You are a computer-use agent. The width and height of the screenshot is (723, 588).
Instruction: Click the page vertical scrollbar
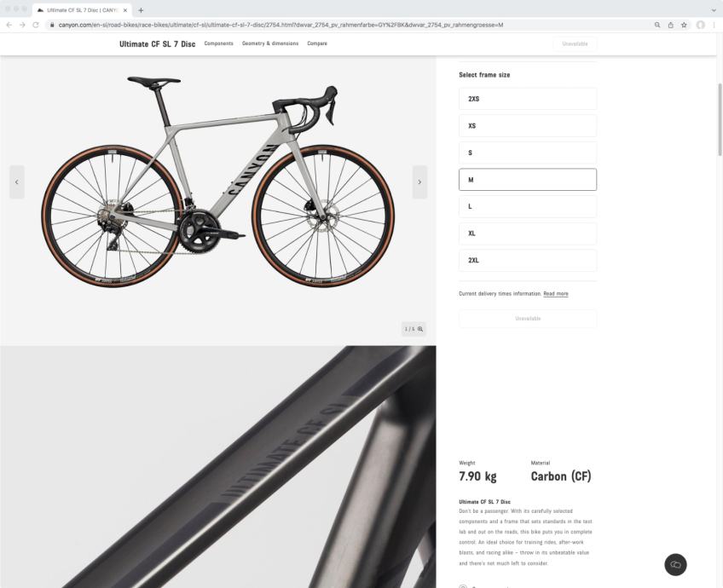click(720, 120)
